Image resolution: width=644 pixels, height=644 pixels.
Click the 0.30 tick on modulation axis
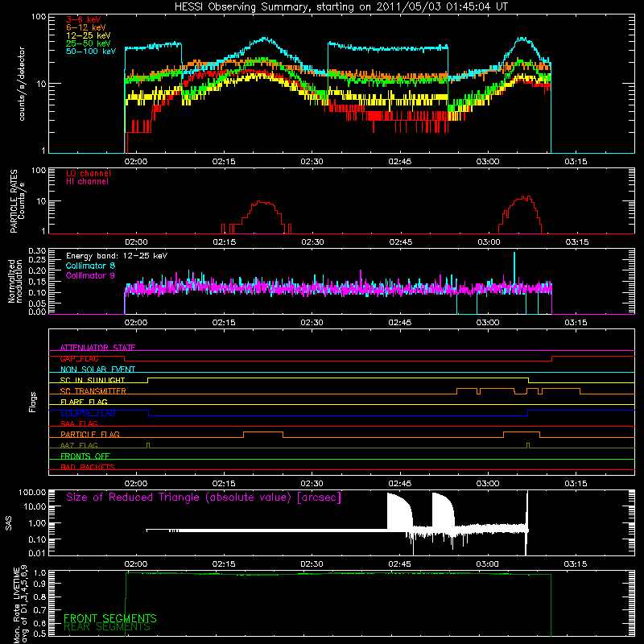[x=37, y=251]
